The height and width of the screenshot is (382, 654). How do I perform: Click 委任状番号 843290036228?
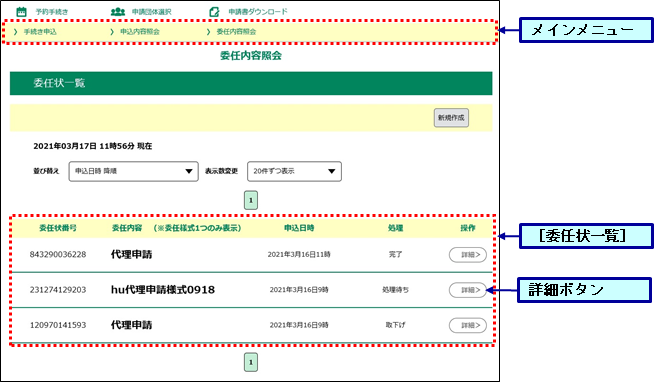click(x=58, y=254)
